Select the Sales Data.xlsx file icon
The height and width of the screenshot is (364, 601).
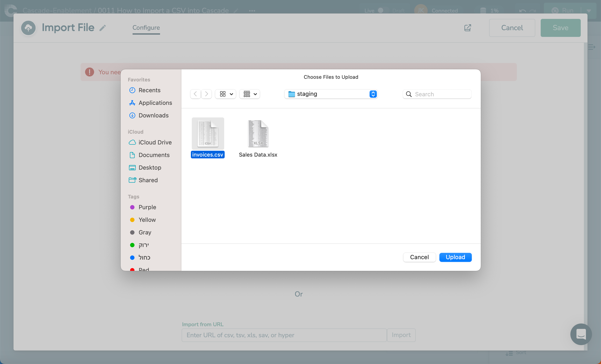258,133
